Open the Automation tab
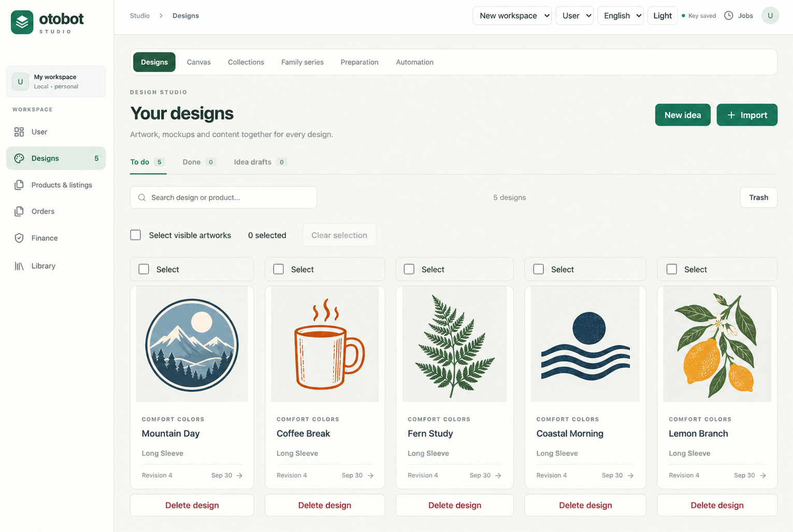Screen dimensions: 793x532 pos(415,62)
